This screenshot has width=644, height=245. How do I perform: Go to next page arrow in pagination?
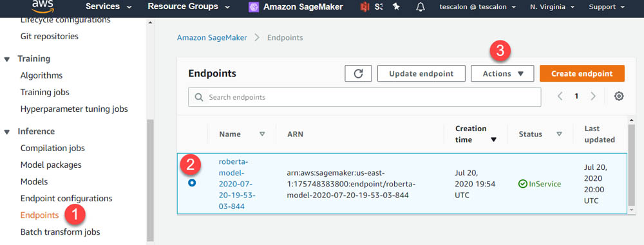pyautogui.click(x=592, y=96)
